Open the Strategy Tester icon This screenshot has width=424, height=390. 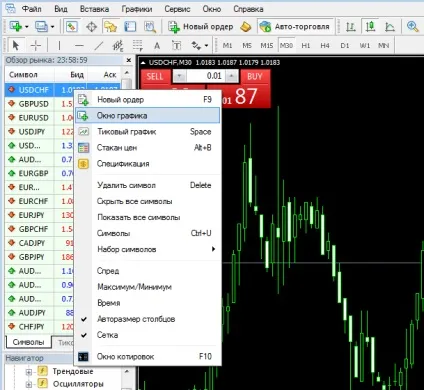(150, 26)
